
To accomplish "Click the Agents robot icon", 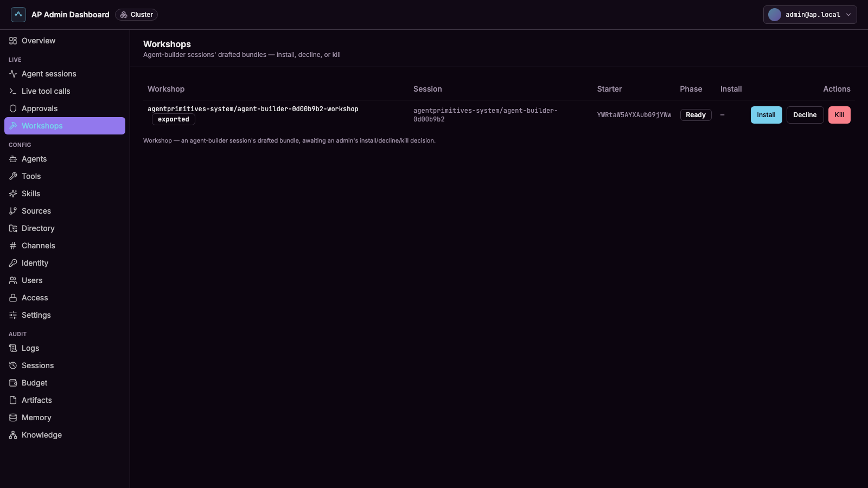I will pyautogui.click(x=13, y=159).
